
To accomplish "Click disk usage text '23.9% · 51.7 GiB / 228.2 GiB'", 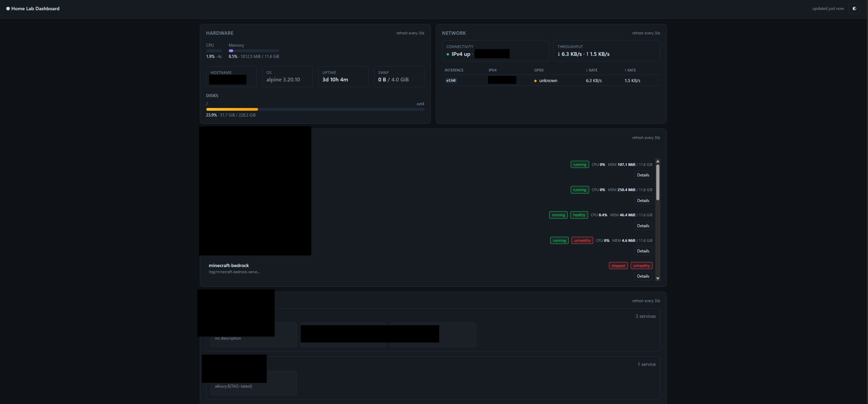I will point(231,115).
